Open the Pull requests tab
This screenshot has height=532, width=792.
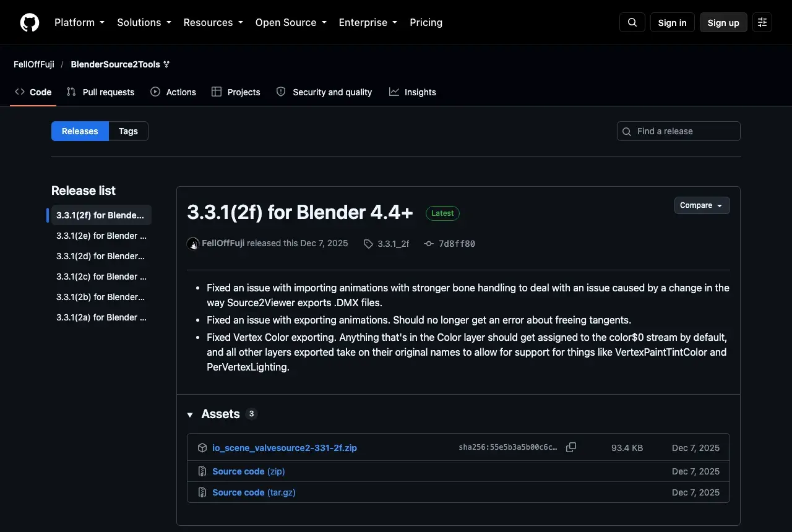(100, 92)
